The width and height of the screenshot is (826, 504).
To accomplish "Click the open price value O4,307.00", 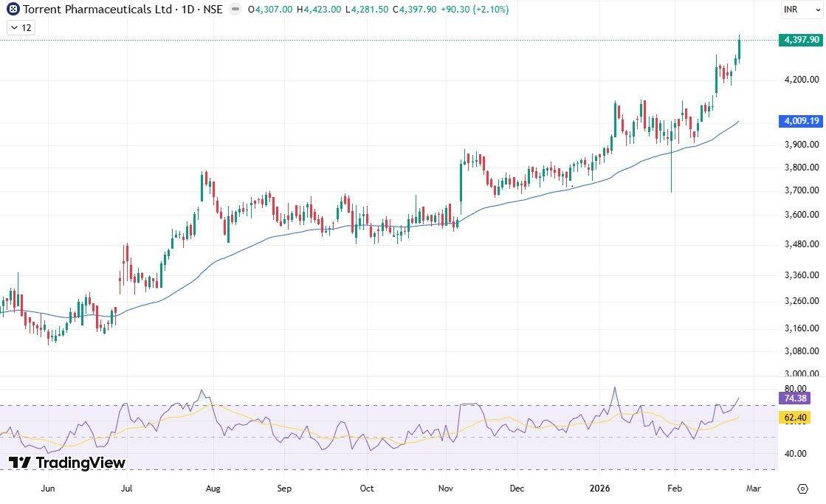I will pos(269,10).
